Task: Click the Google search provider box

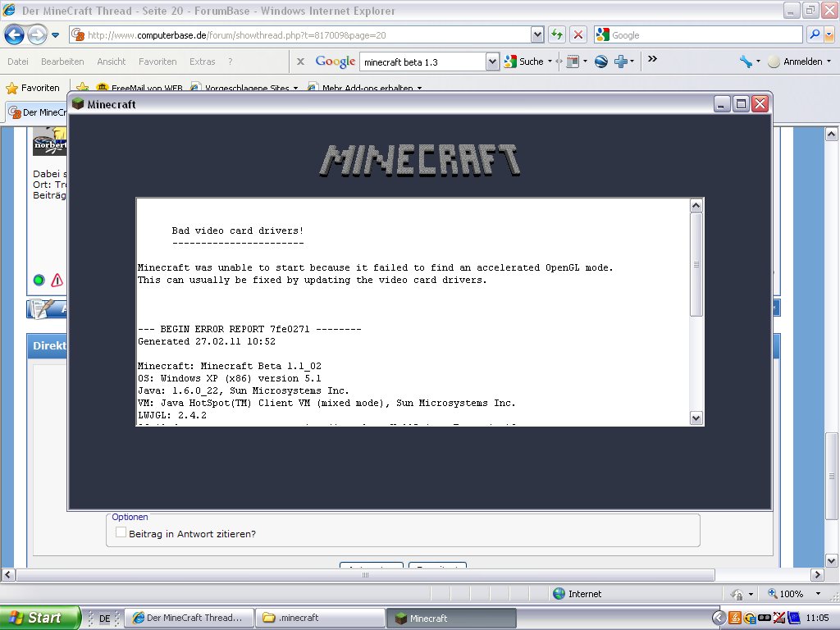Action: tap(698, 34)
